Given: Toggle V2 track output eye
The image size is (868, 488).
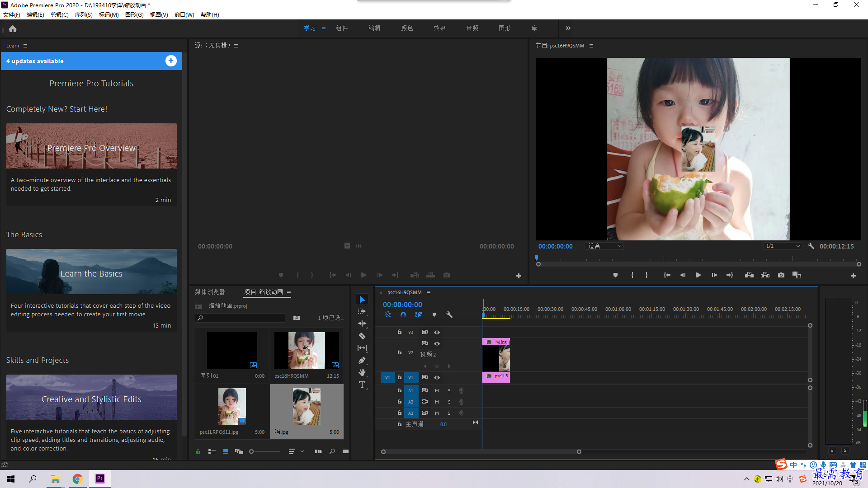Looking at the screenshot, I should [437, 343].
